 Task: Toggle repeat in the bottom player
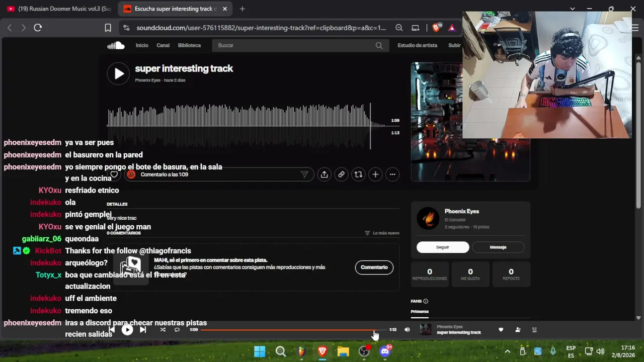[177, 330]
